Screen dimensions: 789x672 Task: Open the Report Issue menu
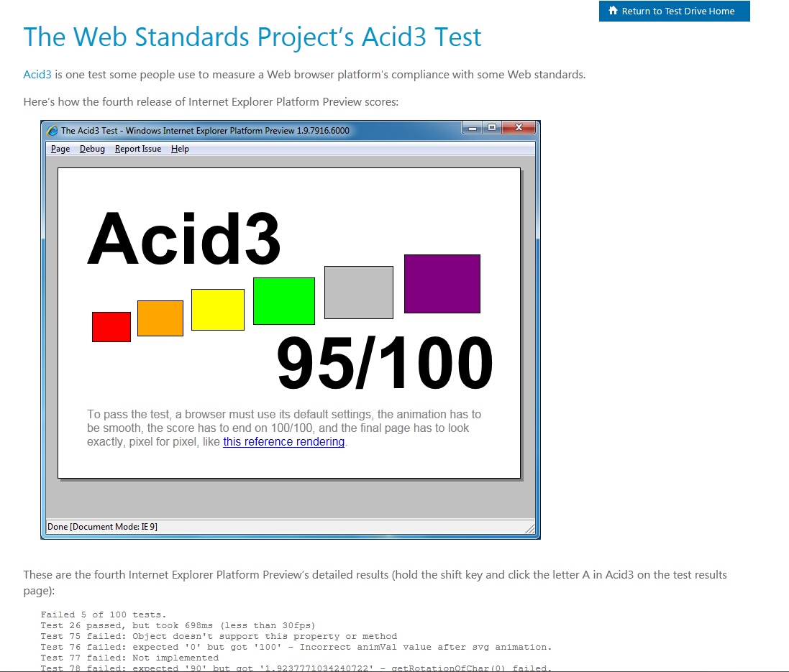pyautogui.click(x=138, y=149)
